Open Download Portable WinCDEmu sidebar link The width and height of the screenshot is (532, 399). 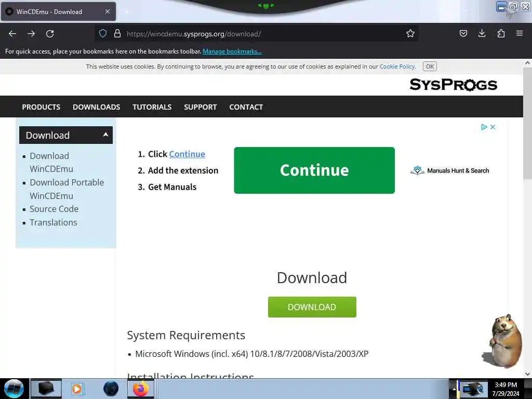[x=67, y=189]
